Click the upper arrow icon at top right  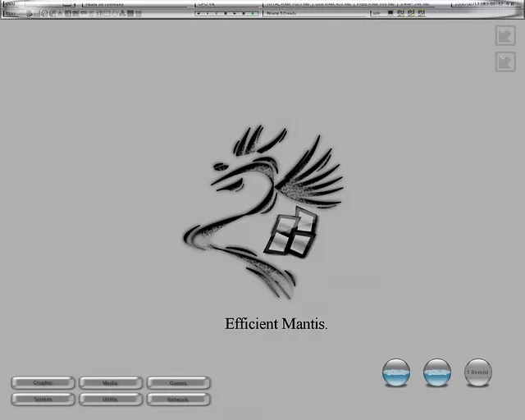pyautogui.click(x=505, y=35)
